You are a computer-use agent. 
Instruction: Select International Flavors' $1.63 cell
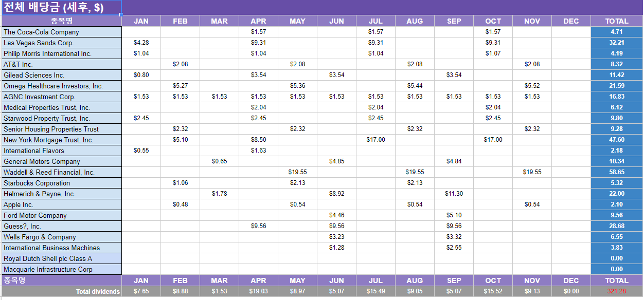click(x=258, y=151)
